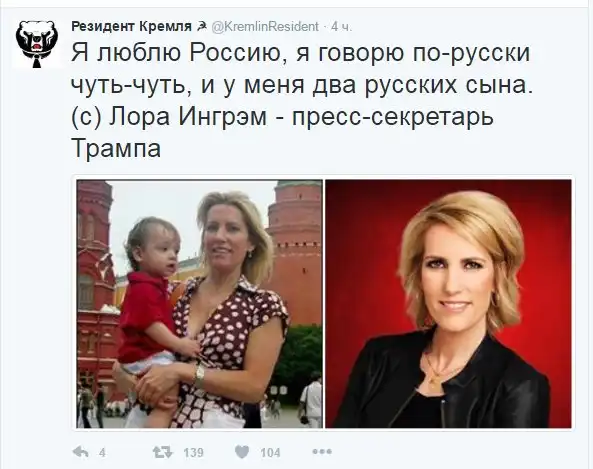Image resolution: width=593 pixels, height=469 pixels.
Task: View the reply count of 4
Action: 102,452
